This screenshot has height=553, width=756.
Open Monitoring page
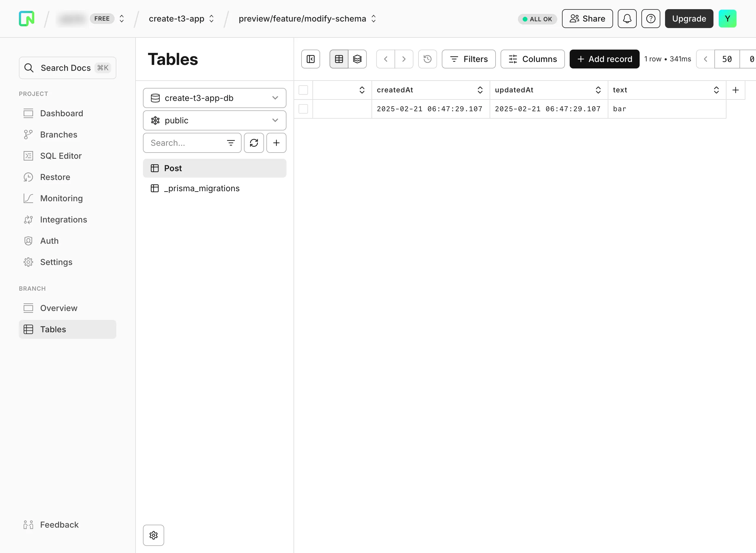pos(67,199)
